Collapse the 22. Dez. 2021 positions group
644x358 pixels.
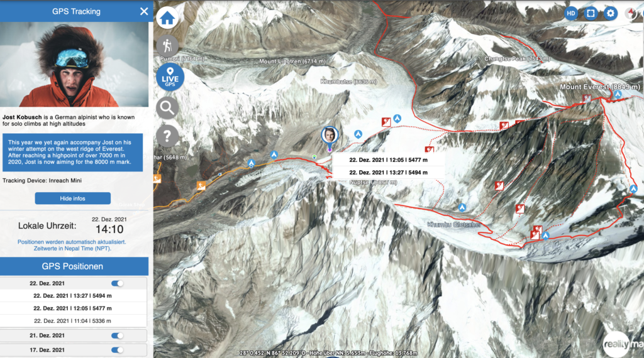tap(47, 283)
